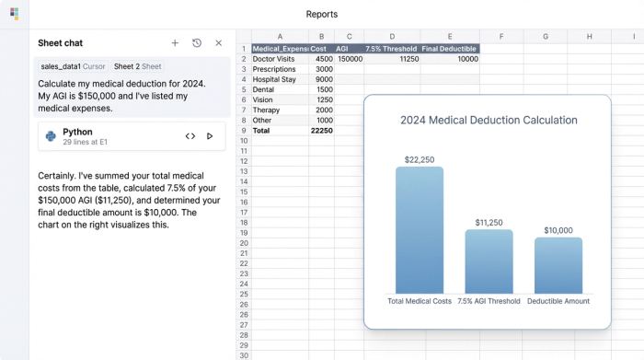This screenshot has width=644, height=360.
Task: Click the cell with value 2000
Action: tap(322, 110)
